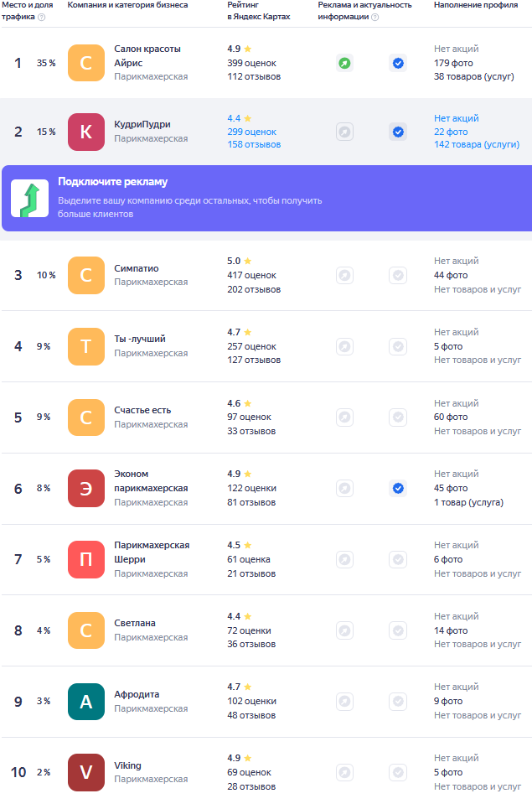Click help icon beside "Место и доля трафика"
Screen dimensions: 532x809
tap(42, 17)
